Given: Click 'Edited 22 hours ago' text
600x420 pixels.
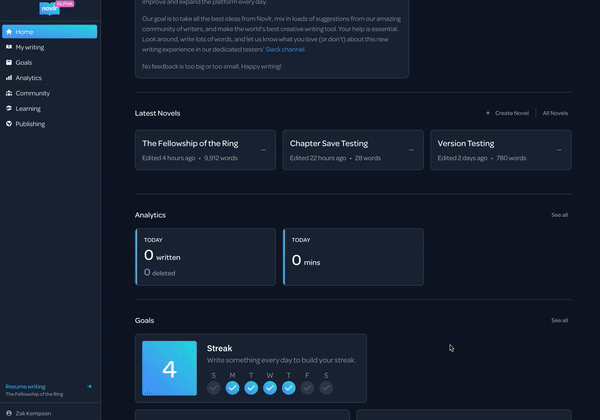Looking at the screenshot, I should coord(318,158).
